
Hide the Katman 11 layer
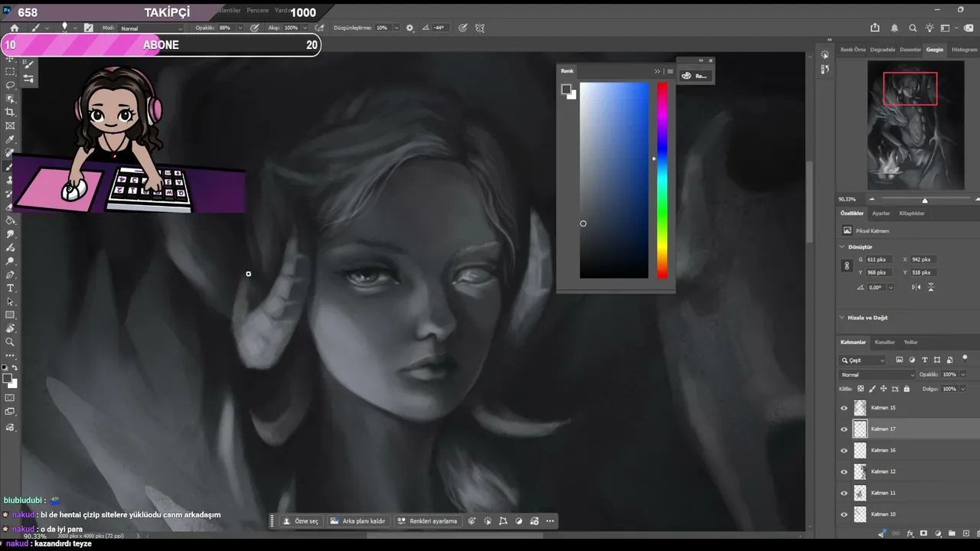tap(844, 494)
